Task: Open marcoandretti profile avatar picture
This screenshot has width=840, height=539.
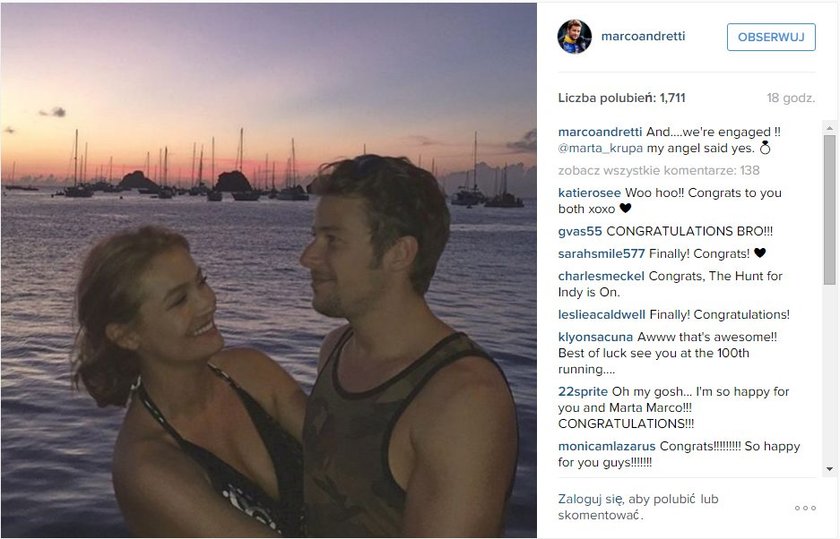Action: click(x=574, y=37)
